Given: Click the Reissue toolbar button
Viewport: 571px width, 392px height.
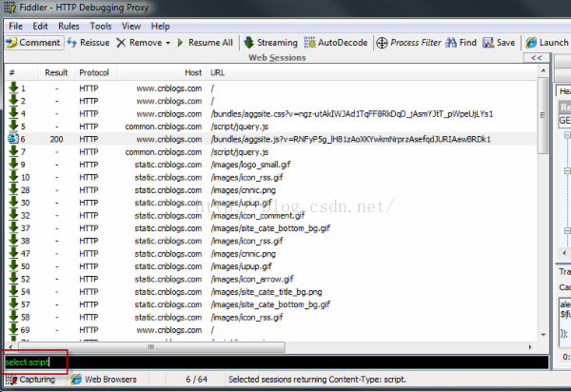Looking at the screenshot, I should point(89,43).
